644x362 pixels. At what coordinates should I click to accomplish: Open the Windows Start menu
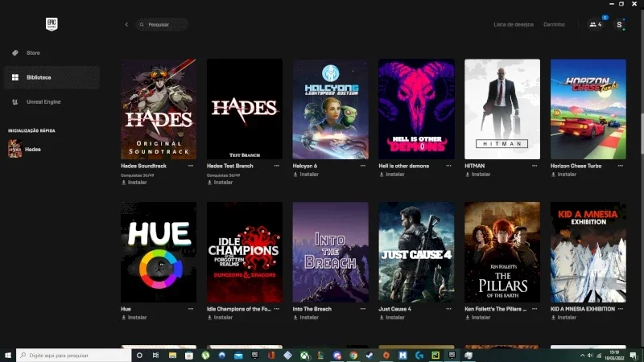click(x=8, y=355)
